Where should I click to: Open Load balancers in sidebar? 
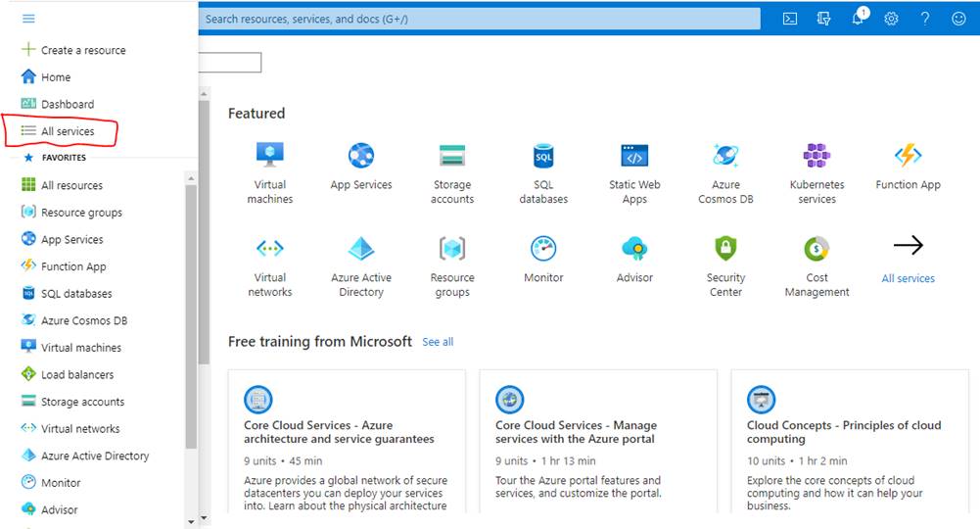point(68,374)
